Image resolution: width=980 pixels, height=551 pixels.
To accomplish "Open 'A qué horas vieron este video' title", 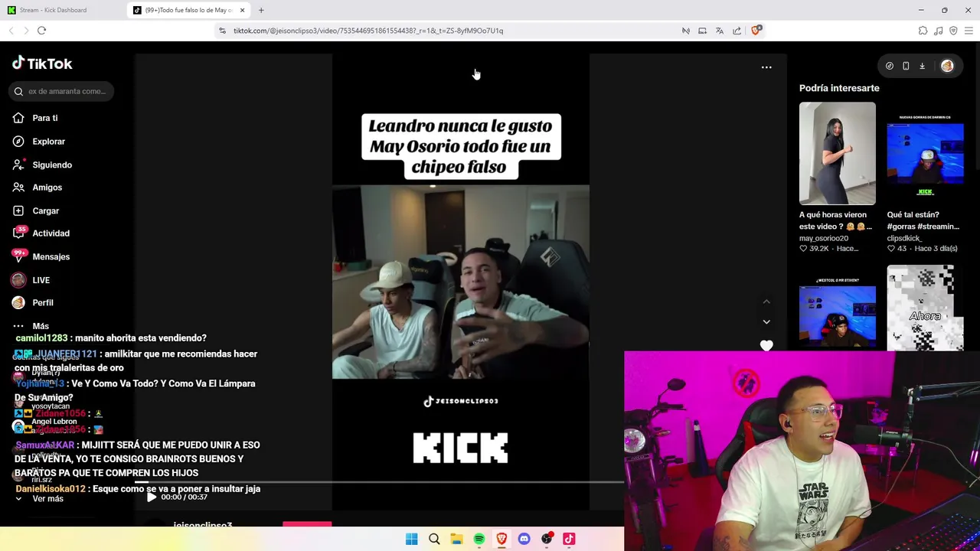I will click(835, 220).
